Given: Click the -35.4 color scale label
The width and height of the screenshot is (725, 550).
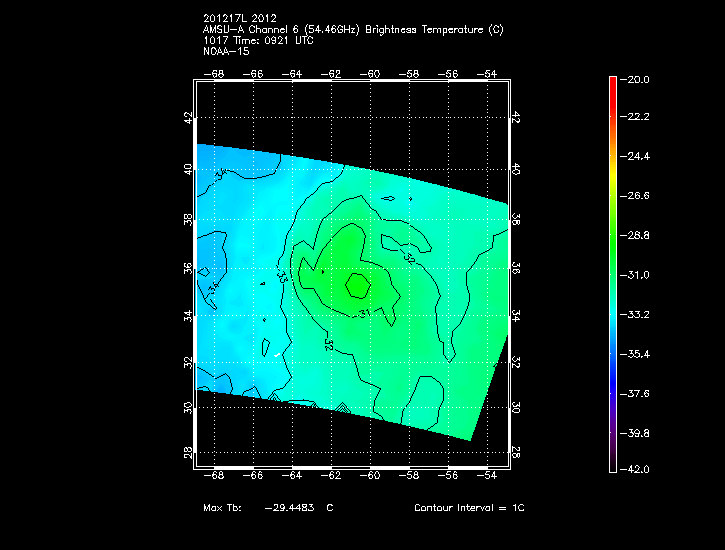Looking at the screenshot, I should click(660, 354).
